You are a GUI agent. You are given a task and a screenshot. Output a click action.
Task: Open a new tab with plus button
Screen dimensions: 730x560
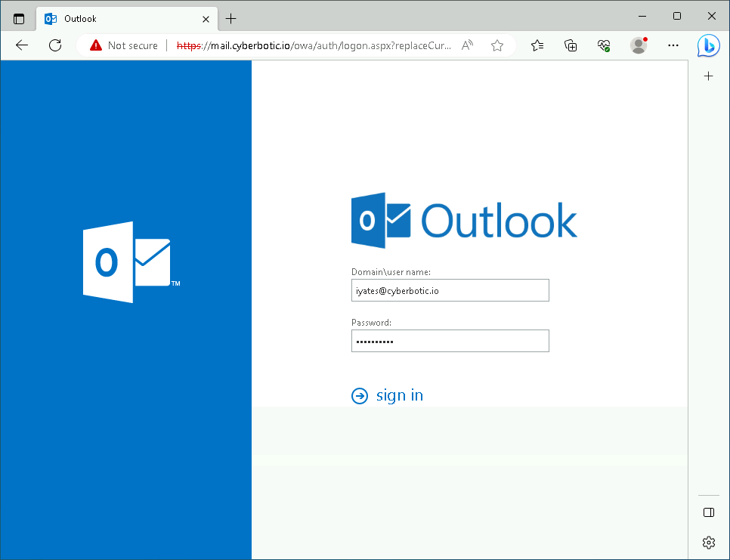coord(231,18)
